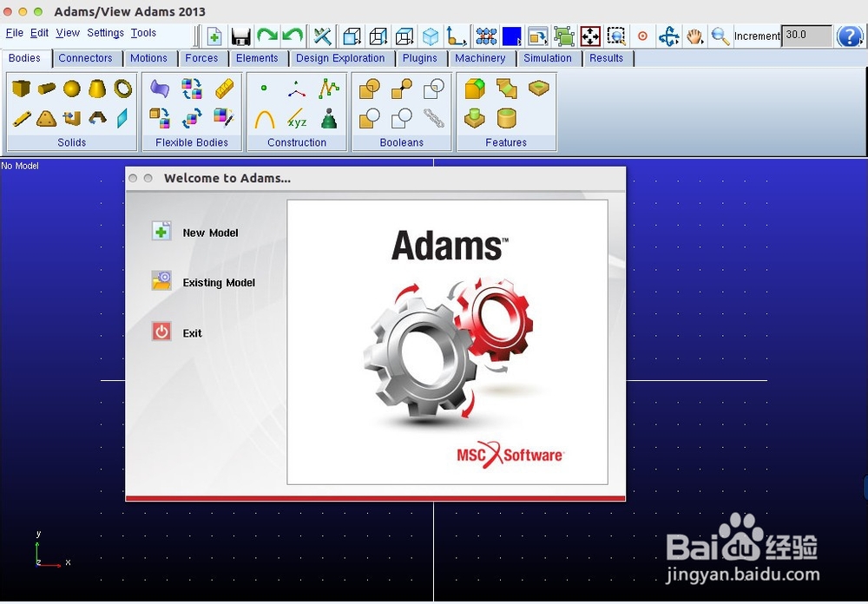Viewport: 868px width, 604px height.
Task: Click the Boolean intersect solids icon
Action: 433,89
